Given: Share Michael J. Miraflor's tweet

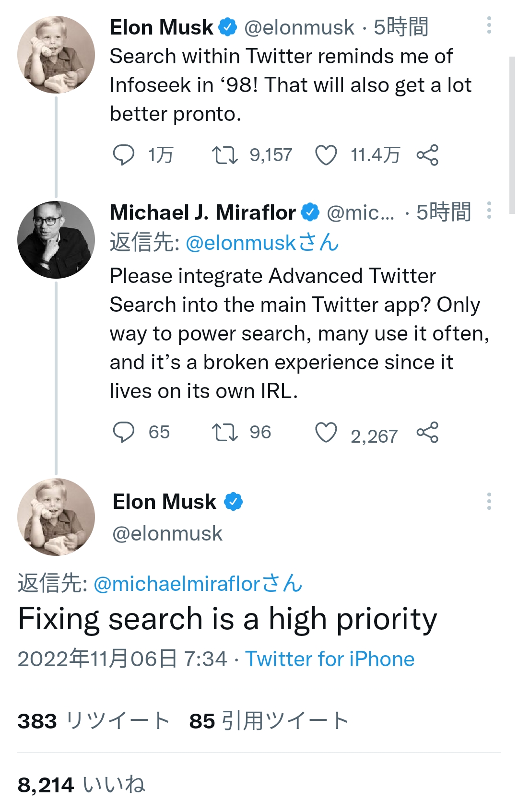Looking at the screenshot, I should (x=427, y=432).
